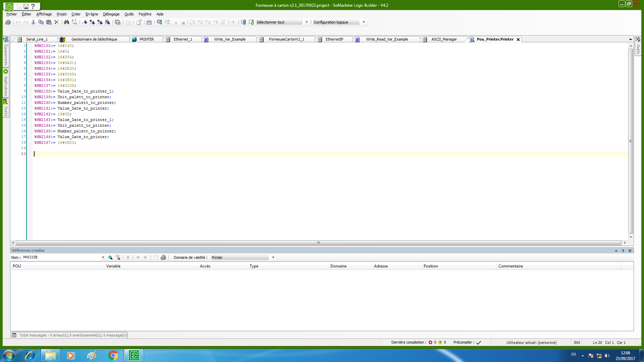Expand the Configuration logique dropdown
Viewport: 644px width, 362px height.
(x=364, y=22)
